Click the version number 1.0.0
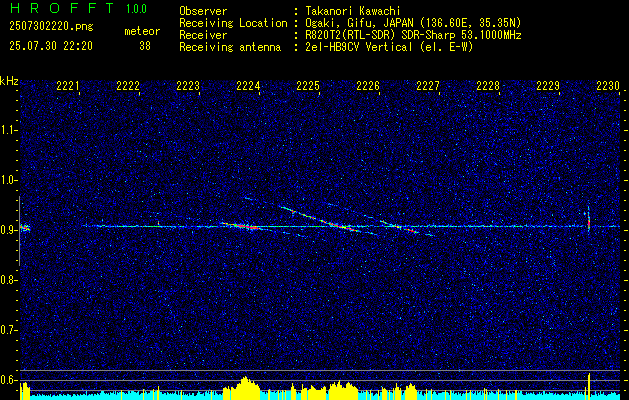Image resolution: width=629 pixels, height=400 pixels. (136, 9)
